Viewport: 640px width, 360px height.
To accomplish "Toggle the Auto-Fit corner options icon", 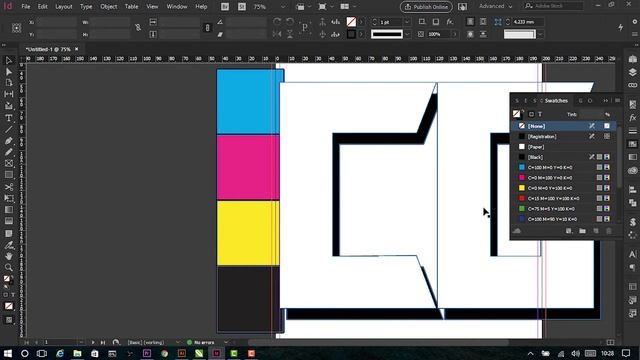I will click(x=498, y=22).
